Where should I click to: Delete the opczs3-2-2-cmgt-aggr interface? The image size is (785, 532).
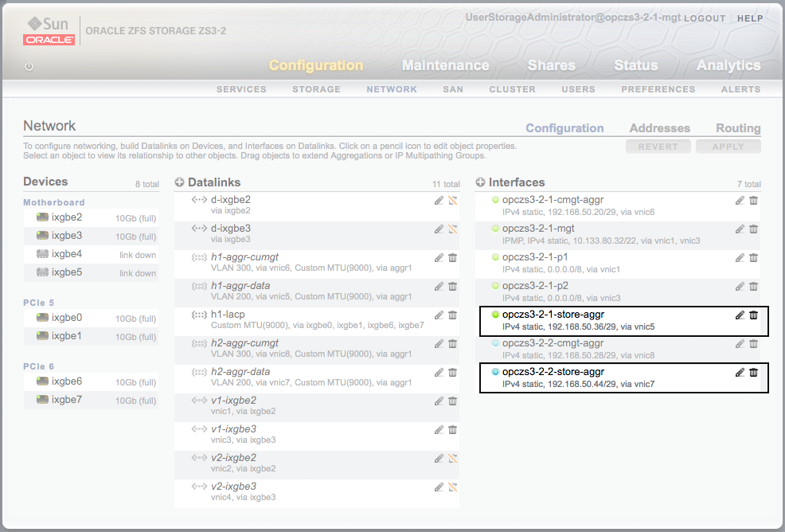click(753, 343)
